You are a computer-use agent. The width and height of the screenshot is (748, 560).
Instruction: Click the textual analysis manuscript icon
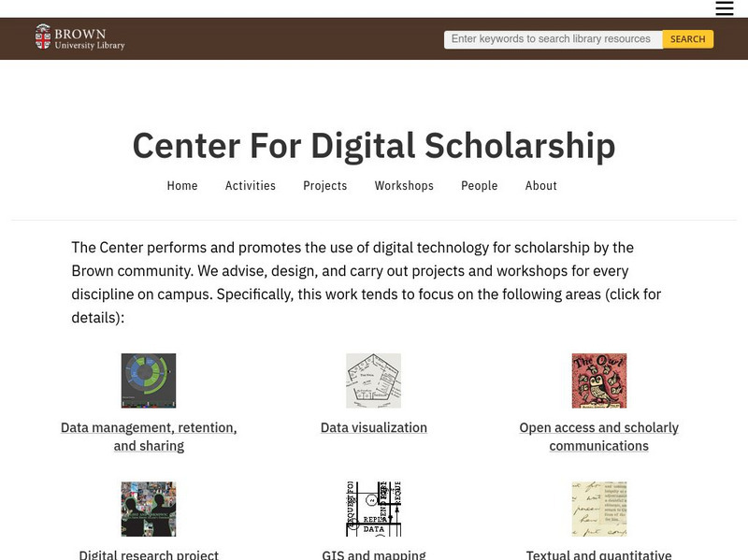click(599, 510)
